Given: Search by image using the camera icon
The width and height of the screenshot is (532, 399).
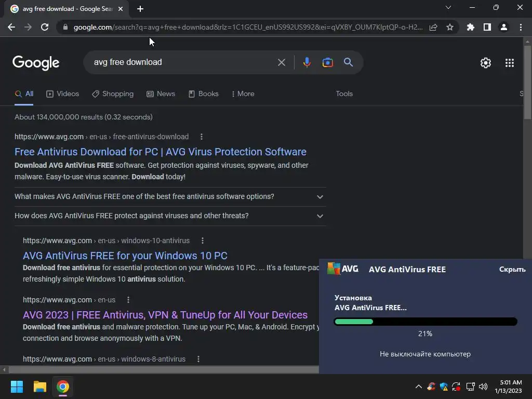Looking at the screenshot, I should [x=327, y=62].
